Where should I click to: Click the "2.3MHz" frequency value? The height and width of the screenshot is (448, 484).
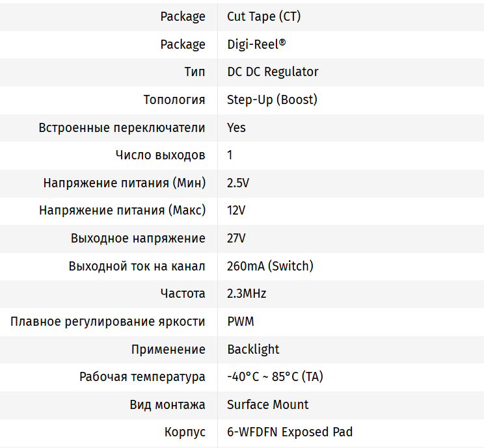coord(247,293)
